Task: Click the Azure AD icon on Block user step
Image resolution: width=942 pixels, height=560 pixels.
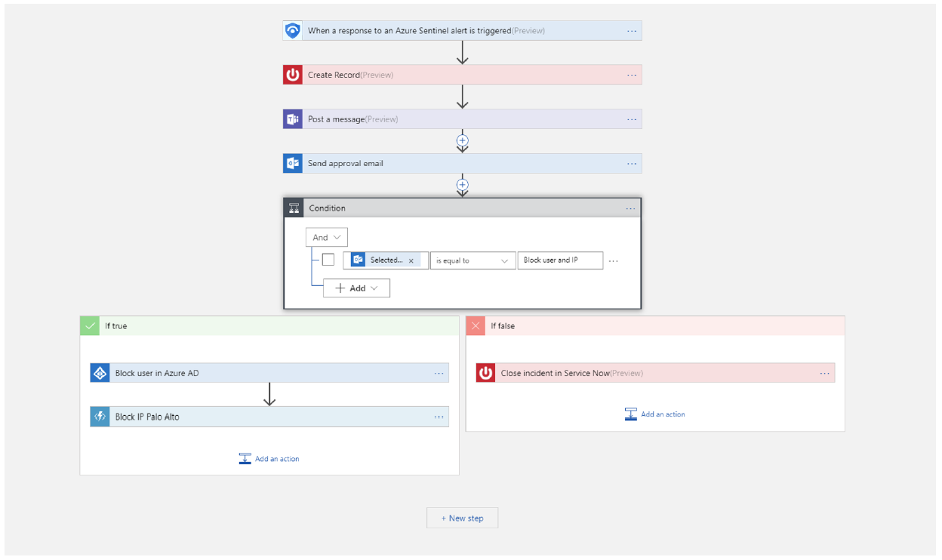Action: pos(100,373)
